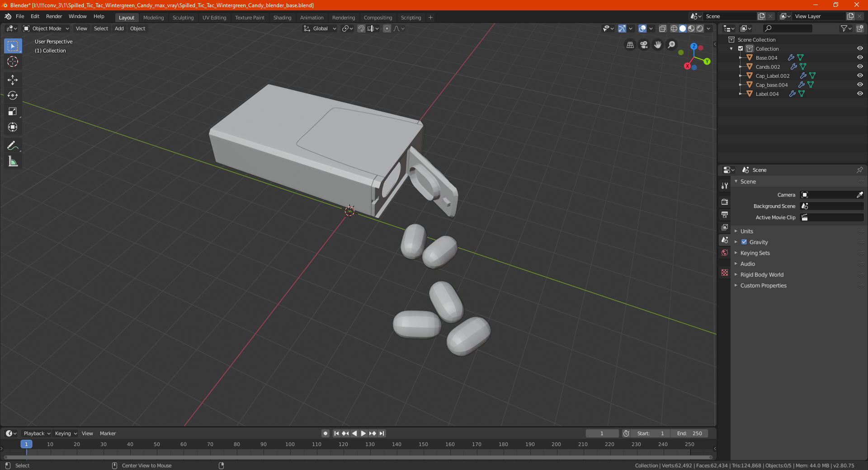Open the Keying dropdown in timeline
Viewport: 868px width, 470px height.
[66, 433]
